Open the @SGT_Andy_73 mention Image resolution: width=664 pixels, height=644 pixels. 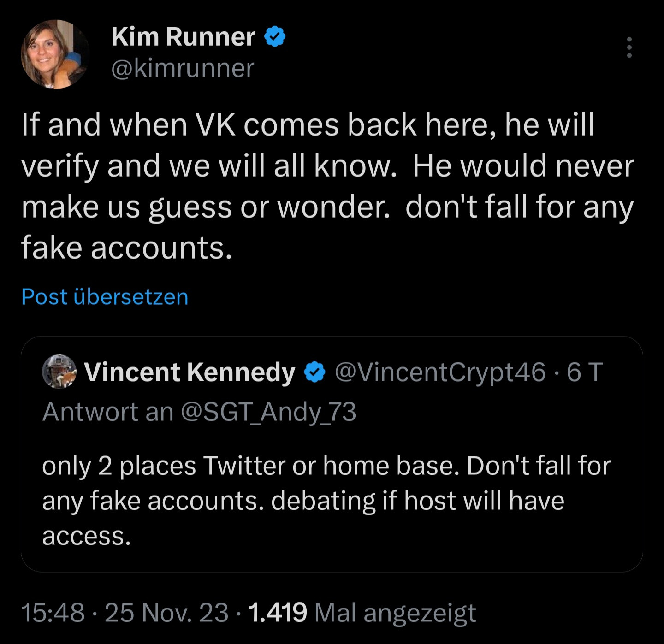click(x=269, y=412)
